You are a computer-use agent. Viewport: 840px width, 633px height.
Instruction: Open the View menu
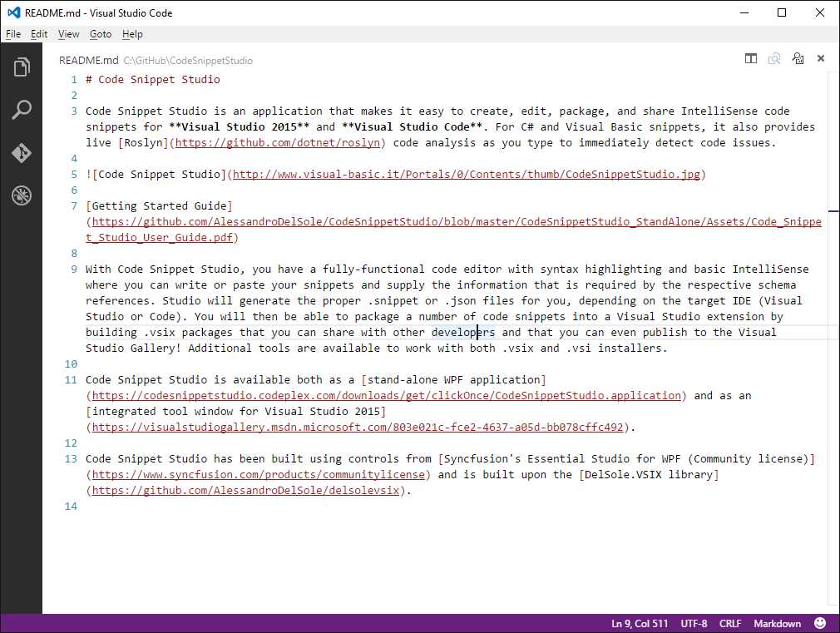coord(68,34)
